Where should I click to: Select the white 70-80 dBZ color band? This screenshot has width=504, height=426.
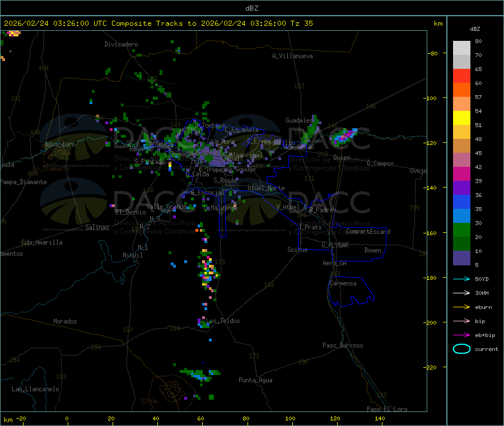[x=461, y=48]
